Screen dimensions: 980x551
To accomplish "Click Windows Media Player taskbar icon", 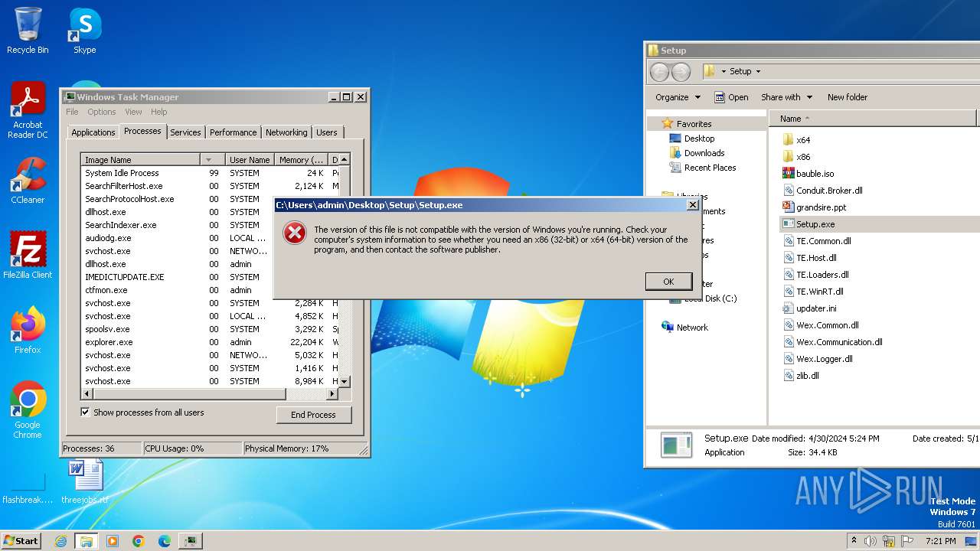I will click(113, 541).
